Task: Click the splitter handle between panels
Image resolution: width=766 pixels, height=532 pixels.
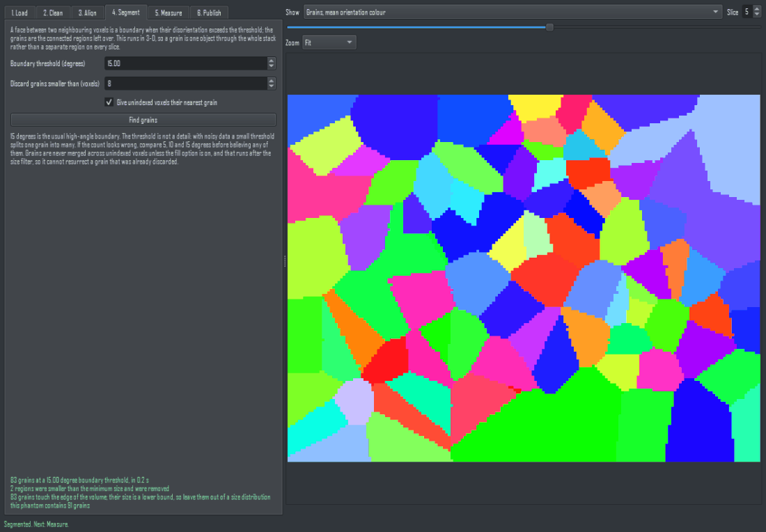Action: point(284,261)
